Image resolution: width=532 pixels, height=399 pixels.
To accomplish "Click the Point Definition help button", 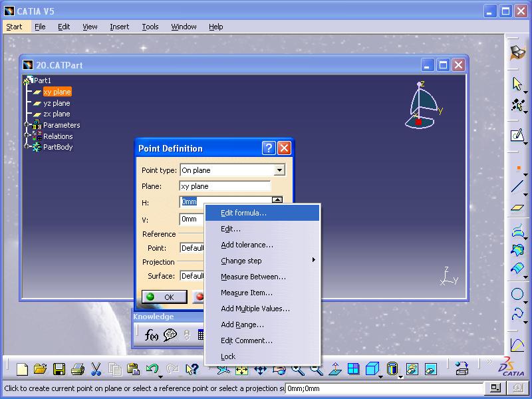I will [269, 148].
